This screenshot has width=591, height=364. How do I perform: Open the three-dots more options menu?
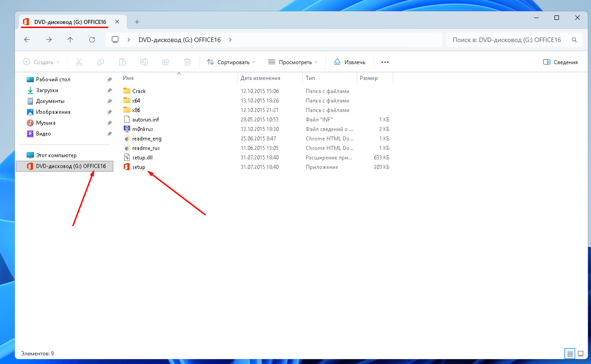coord(385,62)
